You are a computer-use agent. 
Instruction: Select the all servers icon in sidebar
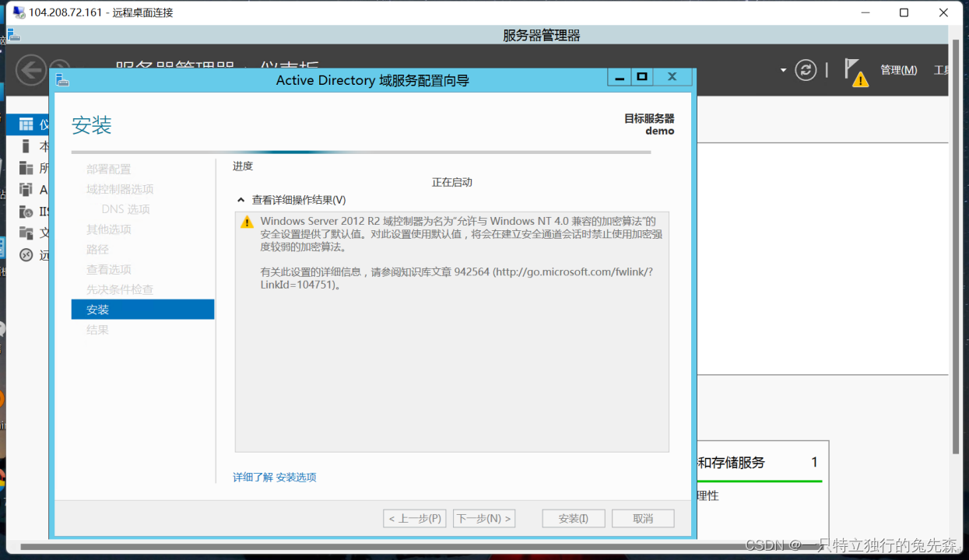coord(26,168)
